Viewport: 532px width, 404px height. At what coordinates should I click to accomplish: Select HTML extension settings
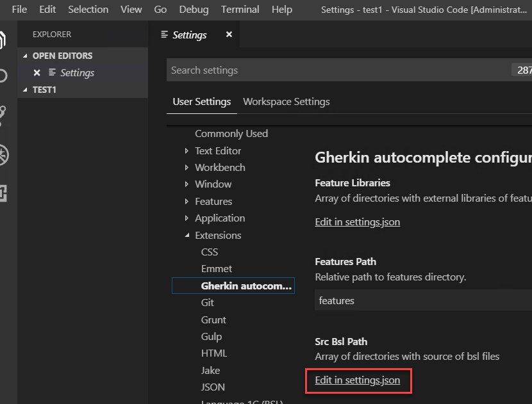(x=213, y=353)
